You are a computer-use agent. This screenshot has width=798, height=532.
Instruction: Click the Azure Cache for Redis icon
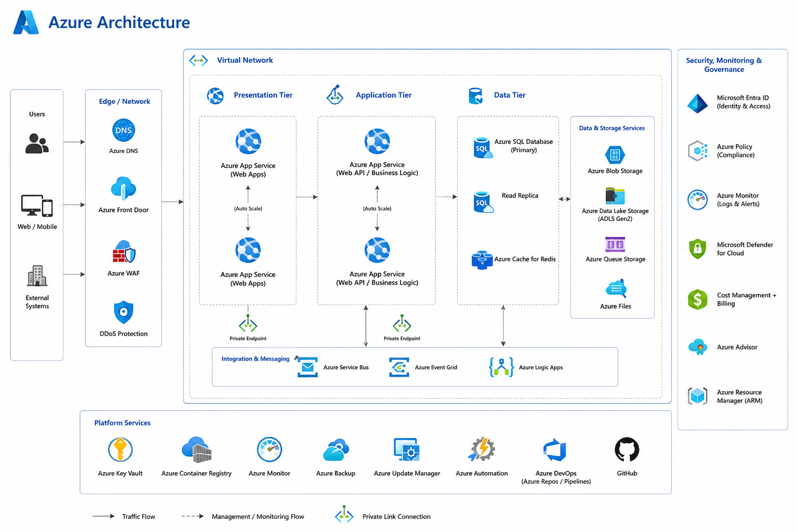pos(482,259)
